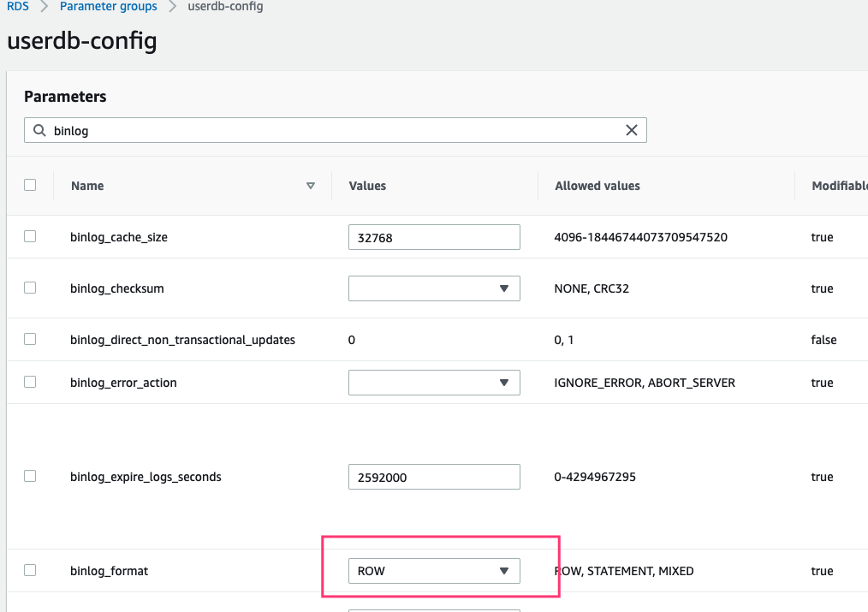This screenshot has height=612, width=868.
Task: Select the binlog_cache_size checkbox
Action: 30,237
